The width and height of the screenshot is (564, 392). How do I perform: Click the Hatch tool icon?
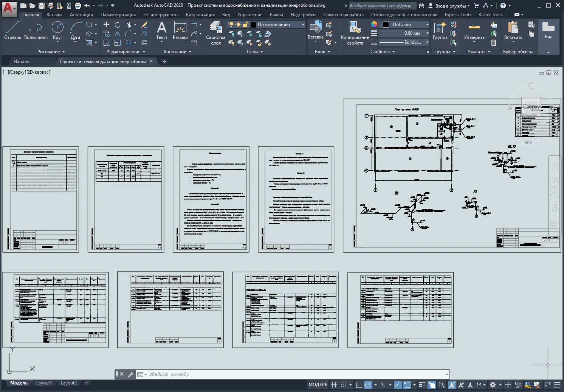pyautogui.click(x=89, y=43)
